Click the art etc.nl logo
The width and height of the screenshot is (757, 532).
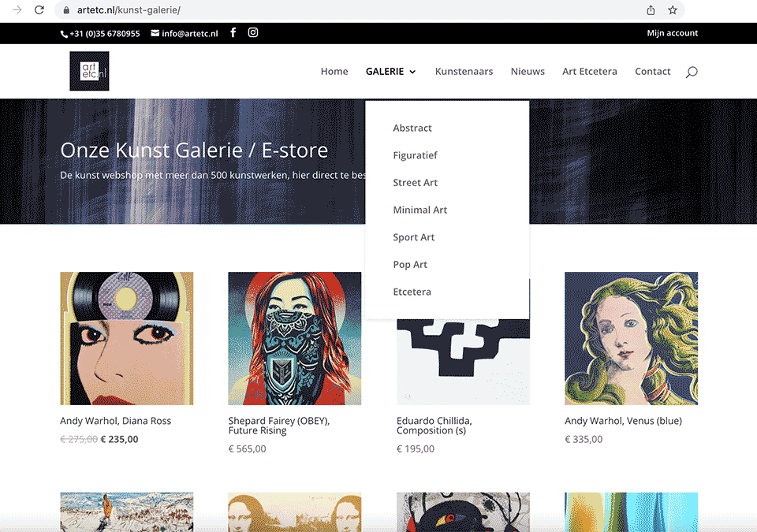pyautogui.click(x=89, y=71)
